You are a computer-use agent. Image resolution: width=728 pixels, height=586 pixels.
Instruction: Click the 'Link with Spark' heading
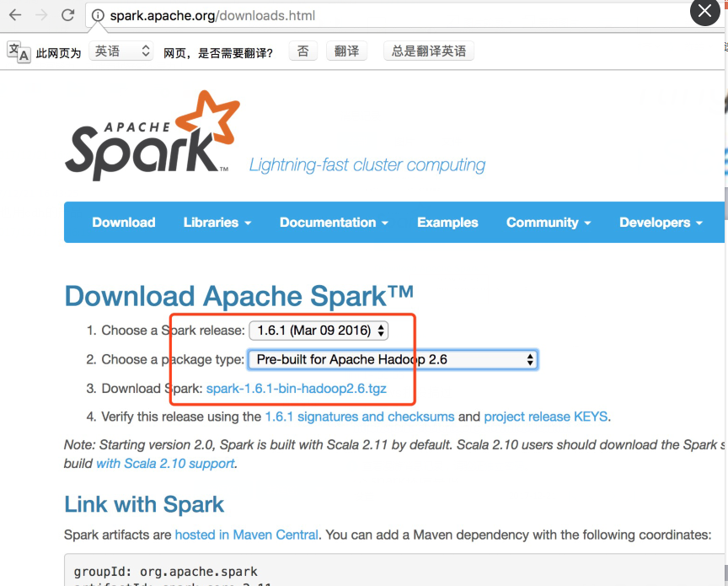(144, 505)
